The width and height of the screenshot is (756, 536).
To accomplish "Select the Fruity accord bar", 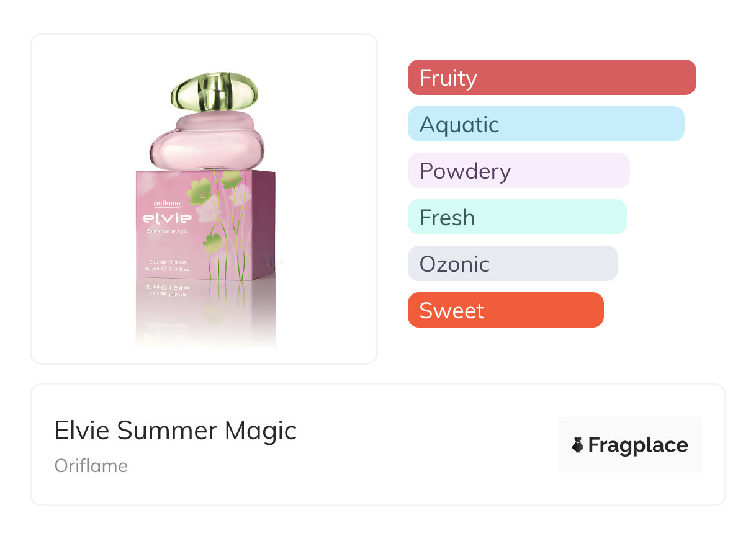I will (x=551, y=78).
